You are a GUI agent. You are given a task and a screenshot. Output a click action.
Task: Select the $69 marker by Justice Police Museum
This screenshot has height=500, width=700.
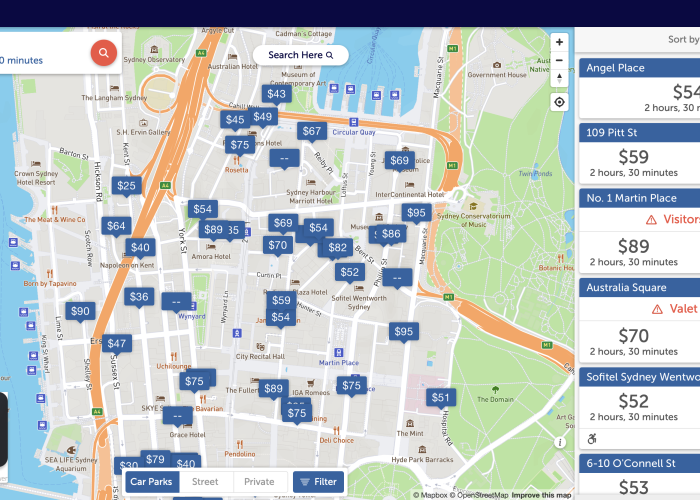[x=400, y=161]
